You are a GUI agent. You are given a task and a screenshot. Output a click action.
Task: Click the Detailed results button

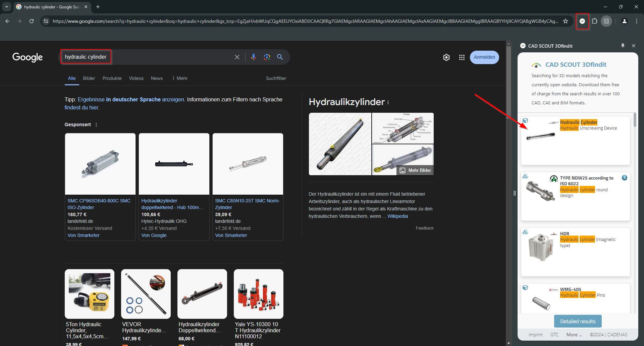click(578, 321)
